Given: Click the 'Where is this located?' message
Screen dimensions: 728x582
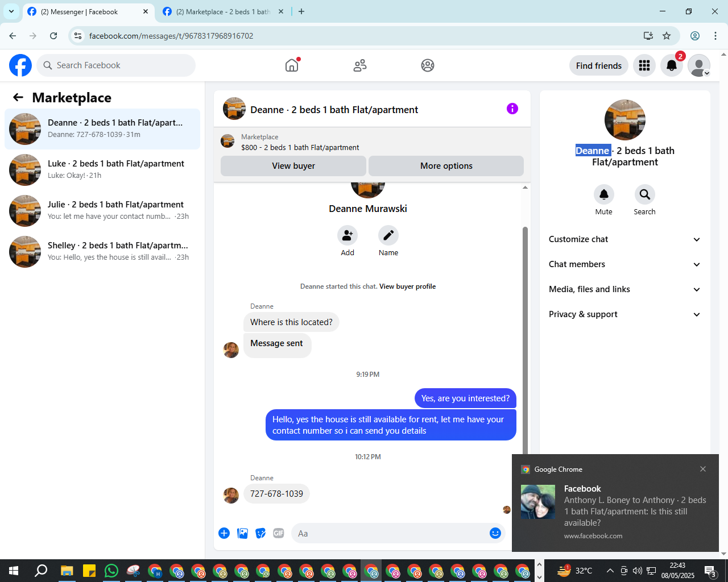Looking at the screenshot, I should (x=291, y=322).
